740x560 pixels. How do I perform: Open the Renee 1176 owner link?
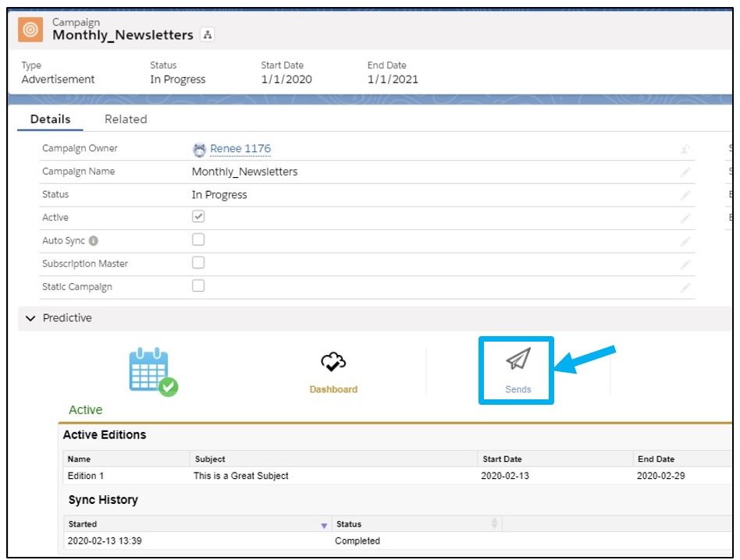pos(240,149)
